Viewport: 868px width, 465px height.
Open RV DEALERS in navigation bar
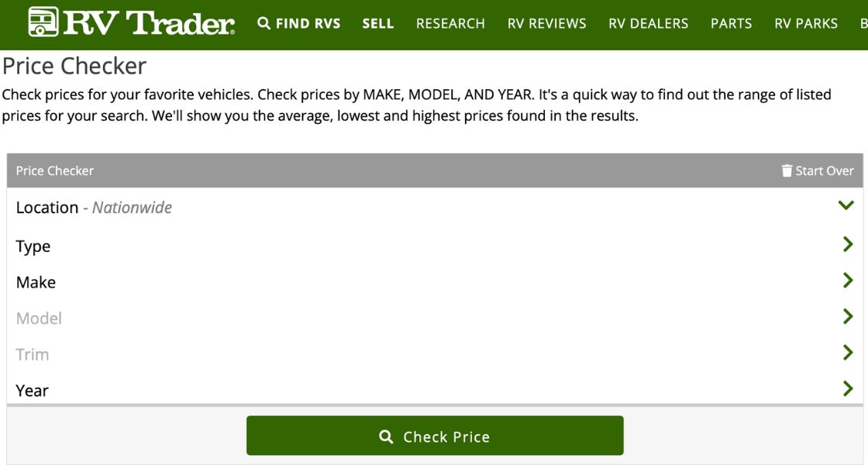tap(649, 23)
